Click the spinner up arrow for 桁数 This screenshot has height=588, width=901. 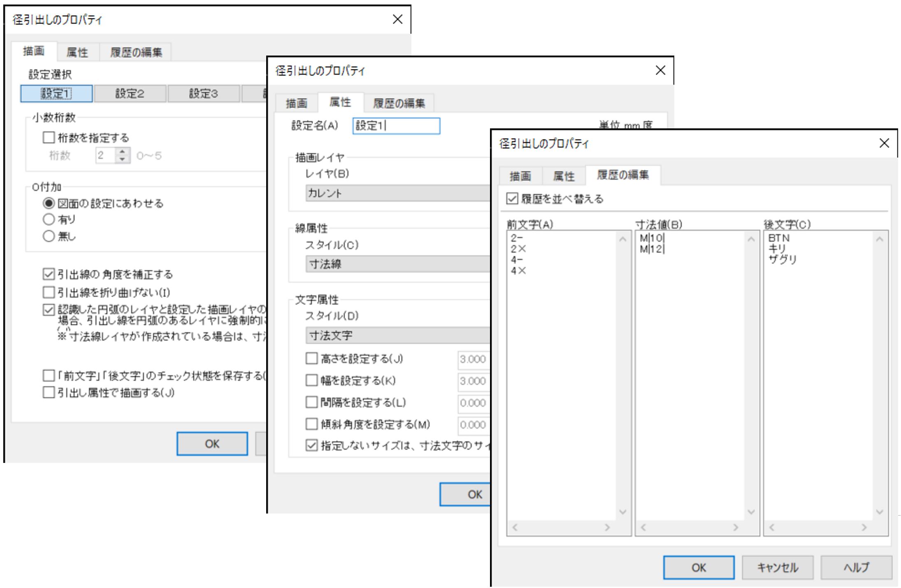tap(122, 151)
